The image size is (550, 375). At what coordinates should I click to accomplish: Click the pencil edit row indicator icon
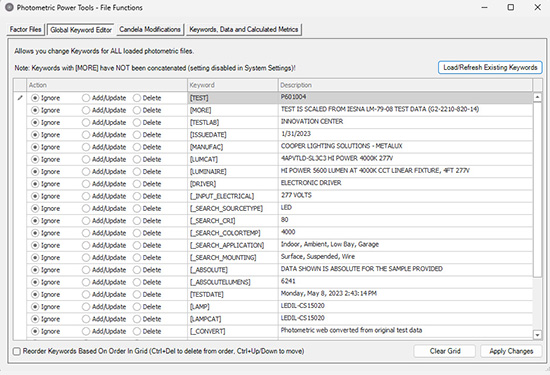[x=20, y=98]
